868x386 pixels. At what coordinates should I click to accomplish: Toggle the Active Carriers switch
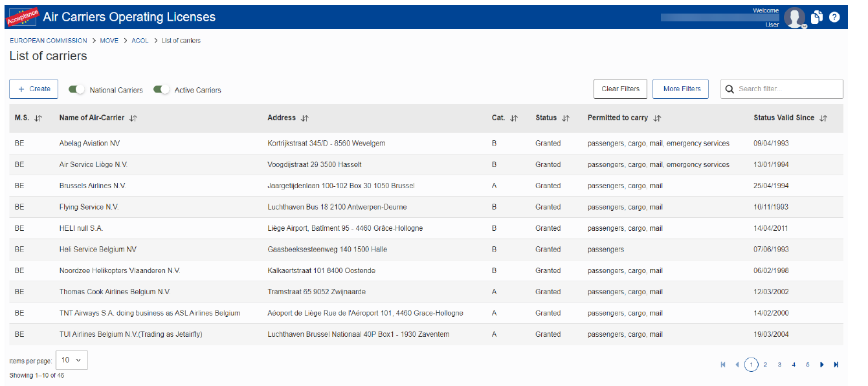pos(162,90)
